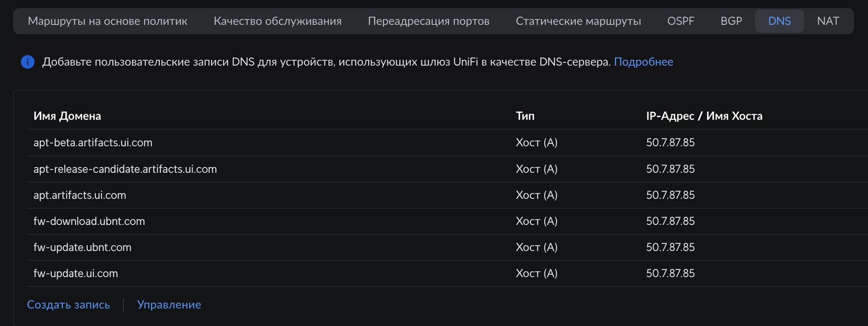
Task: Switch to Качество обслуживания tab
Action: tap(278, 21)
